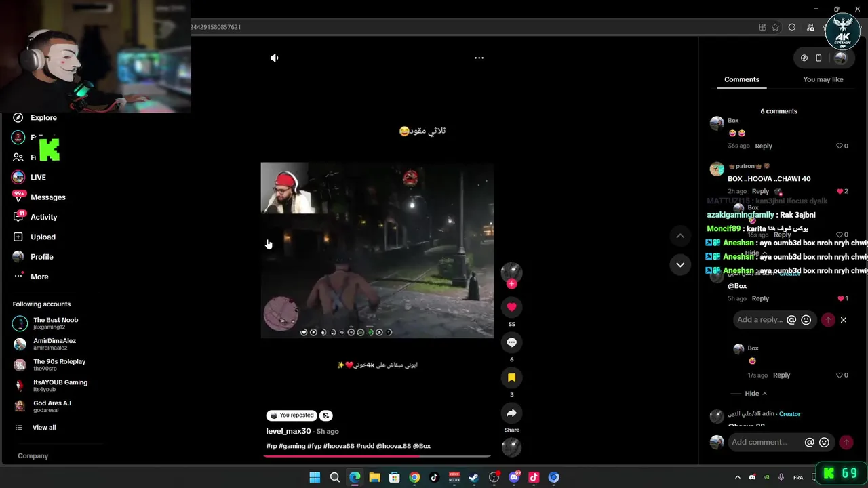The image size is (868, 488).
Task: Click phone icon in top-right pill
Action: (818, 58)
